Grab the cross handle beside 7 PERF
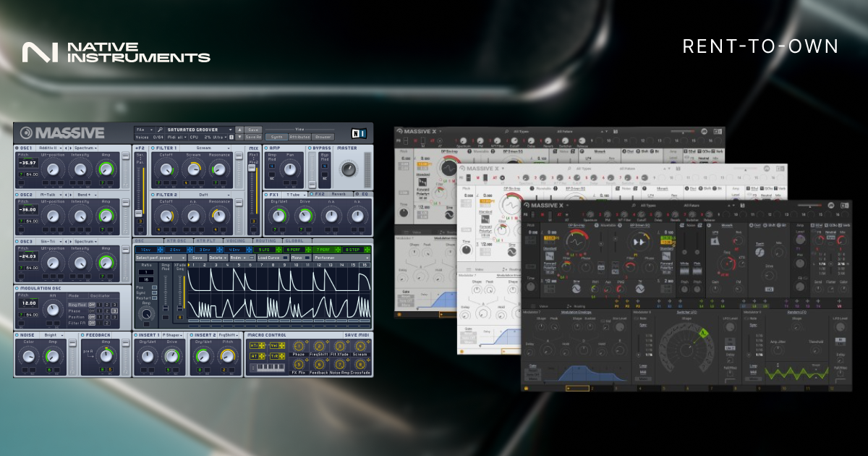Image resolution: width=868 pixels, height=456 pixels. 338,250
